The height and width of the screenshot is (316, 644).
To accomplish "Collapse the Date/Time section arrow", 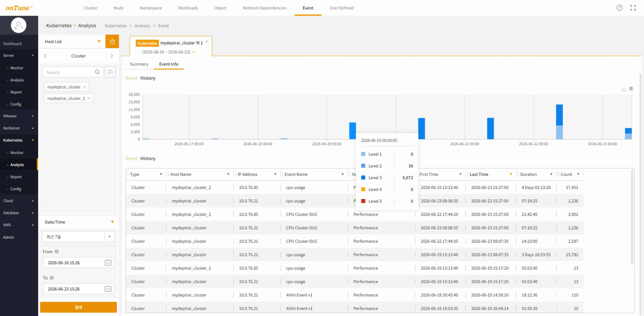I will (112, 222).
